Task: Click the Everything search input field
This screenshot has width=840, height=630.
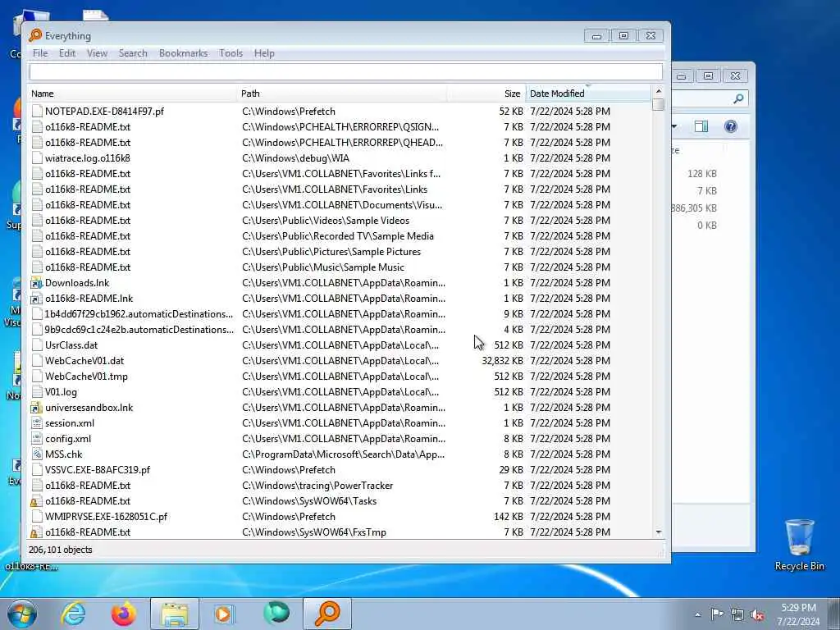Action: pyautogui.click(x=345, y=72)
